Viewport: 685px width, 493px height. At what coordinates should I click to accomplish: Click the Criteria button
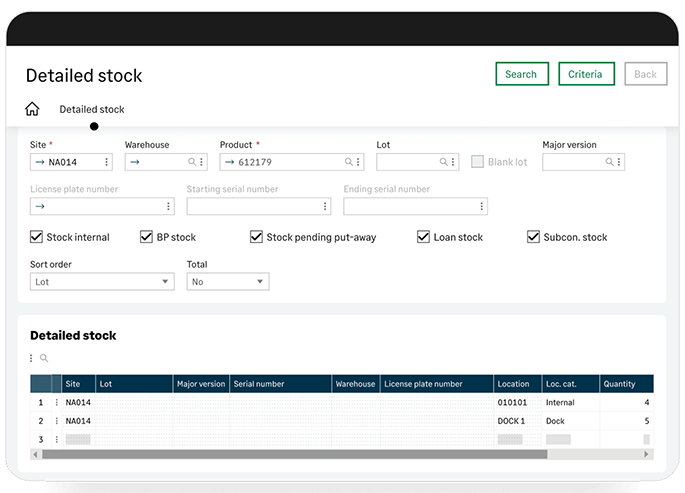pos(586,74)
